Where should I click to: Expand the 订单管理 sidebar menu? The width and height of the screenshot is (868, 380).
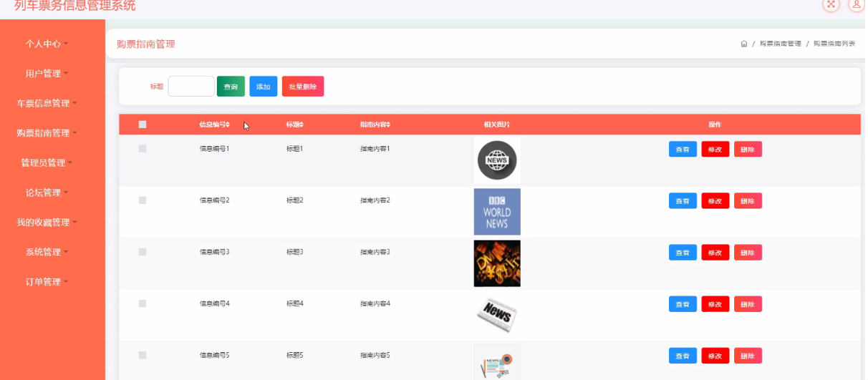coord(47,282)
